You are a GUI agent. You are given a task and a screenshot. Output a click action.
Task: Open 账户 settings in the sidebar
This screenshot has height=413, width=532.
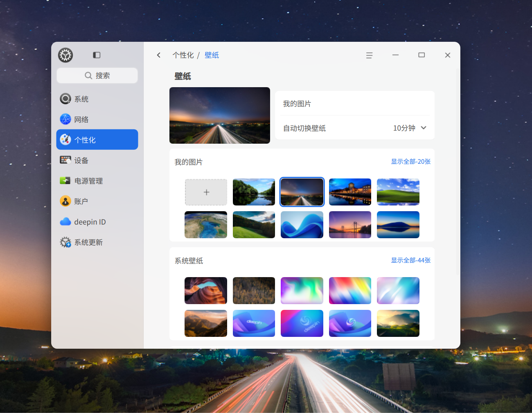tap(97, 201)
